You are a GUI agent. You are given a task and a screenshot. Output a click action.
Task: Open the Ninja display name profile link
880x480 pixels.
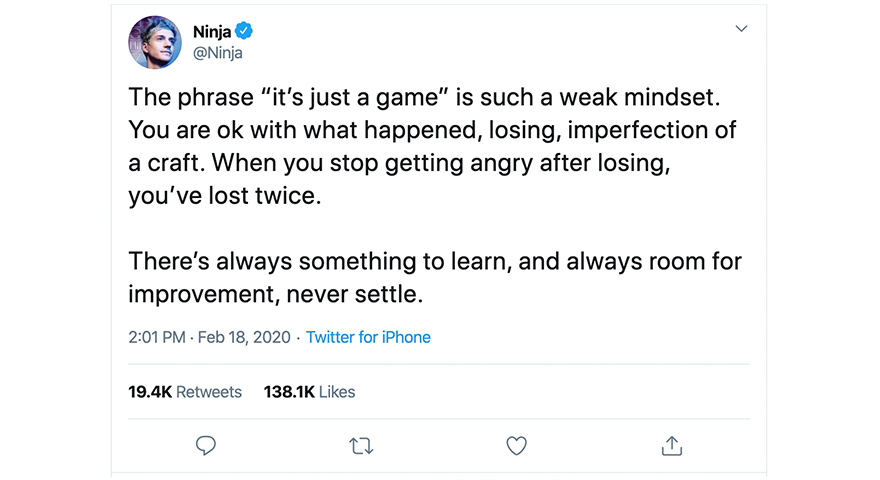(x=212, y=32)
